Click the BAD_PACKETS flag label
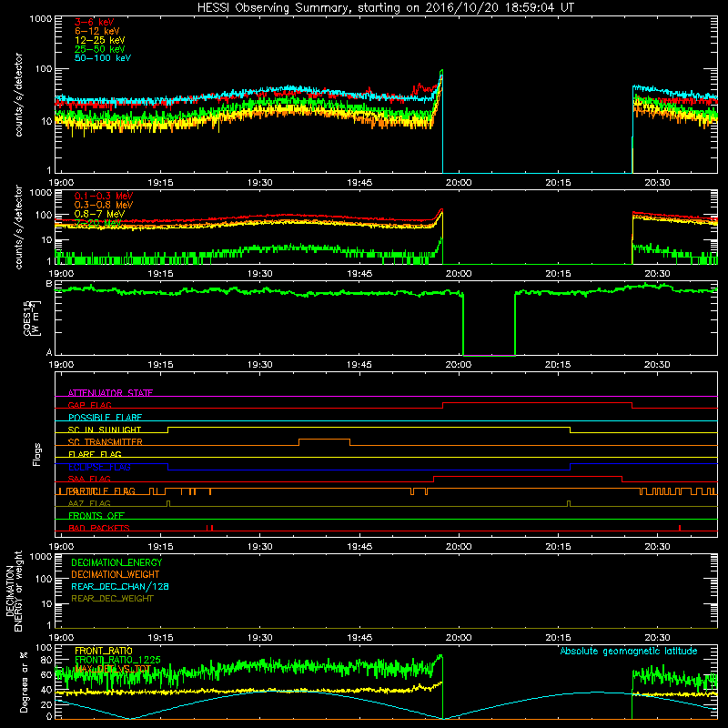The image size is (728, 728). [x=99, y=529]
